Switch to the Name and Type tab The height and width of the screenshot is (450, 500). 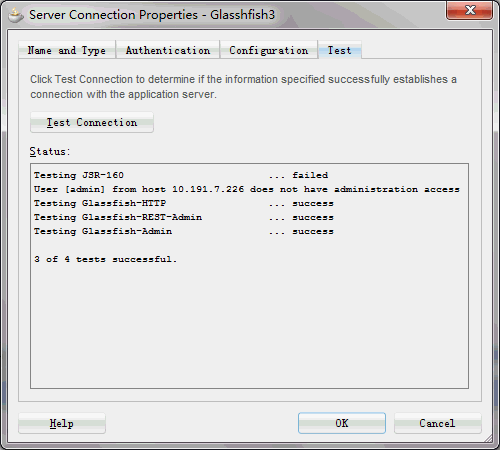[67, 50]
